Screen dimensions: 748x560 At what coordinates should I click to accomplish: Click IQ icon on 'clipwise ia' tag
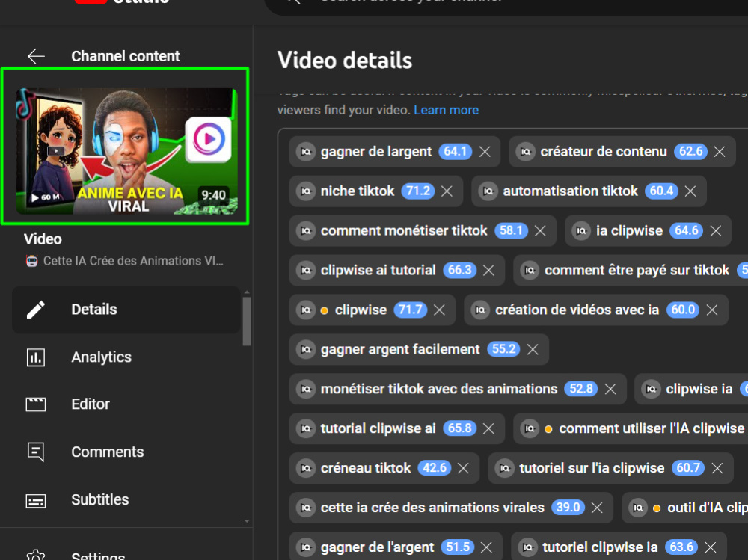[x=651, y=390]
